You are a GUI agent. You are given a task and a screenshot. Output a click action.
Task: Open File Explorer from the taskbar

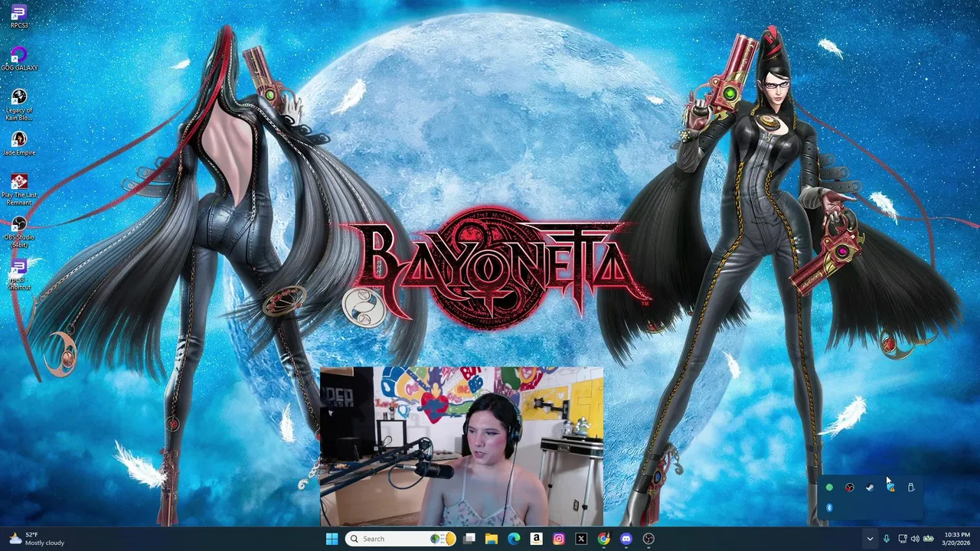tap(492, 539)
